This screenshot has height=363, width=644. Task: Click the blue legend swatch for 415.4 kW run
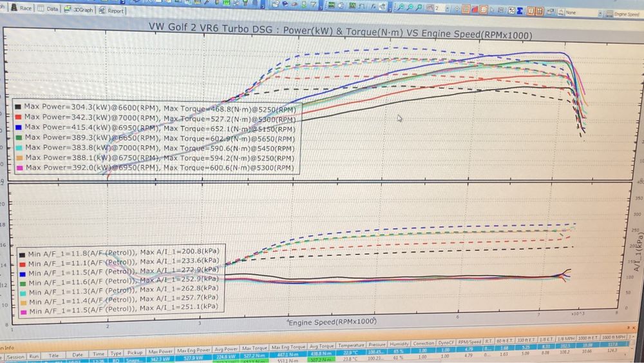point(19,128)
